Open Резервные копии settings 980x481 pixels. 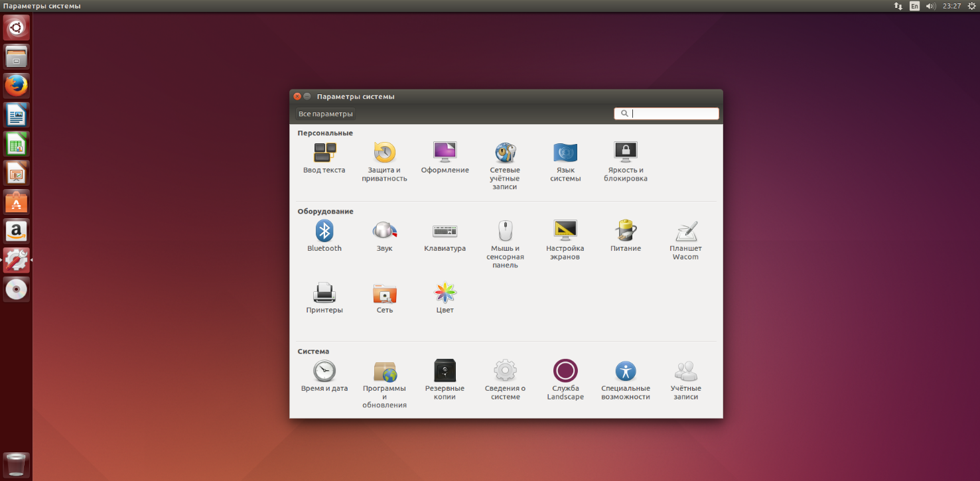(x=445, y=381)
